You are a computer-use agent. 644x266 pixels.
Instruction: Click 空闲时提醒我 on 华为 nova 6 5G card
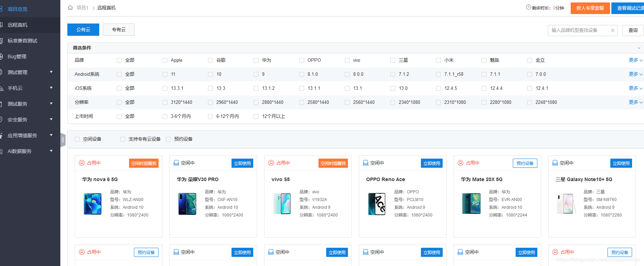[x=144, y=163]
